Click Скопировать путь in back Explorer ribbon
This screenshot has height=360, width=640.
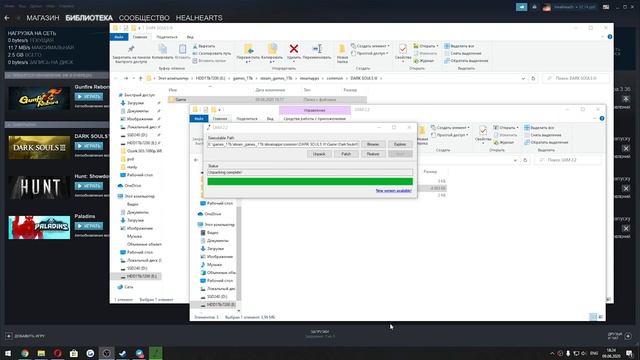pos(211,53)
